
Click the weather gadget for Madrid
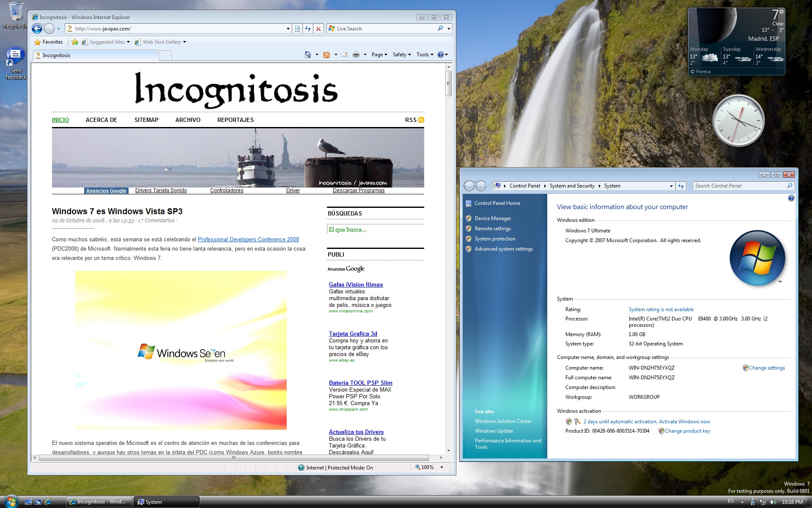tap(736, 41)
